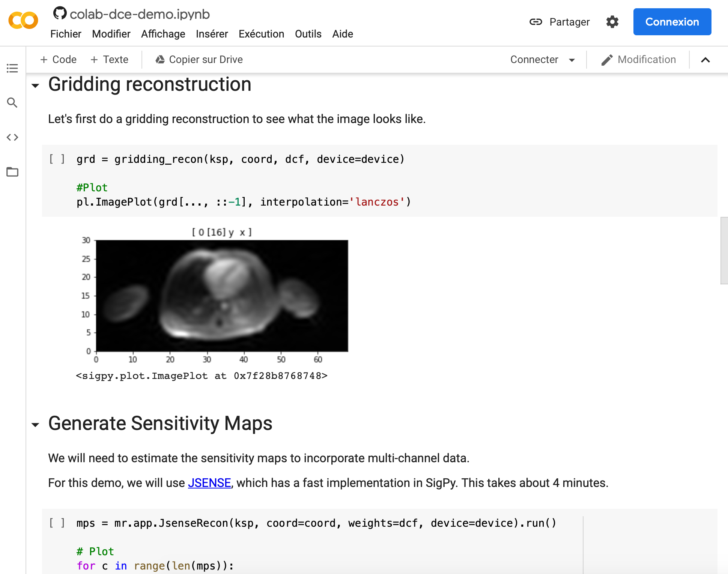
Task: Hide the header with the chevron
Action: coord(705,60)
